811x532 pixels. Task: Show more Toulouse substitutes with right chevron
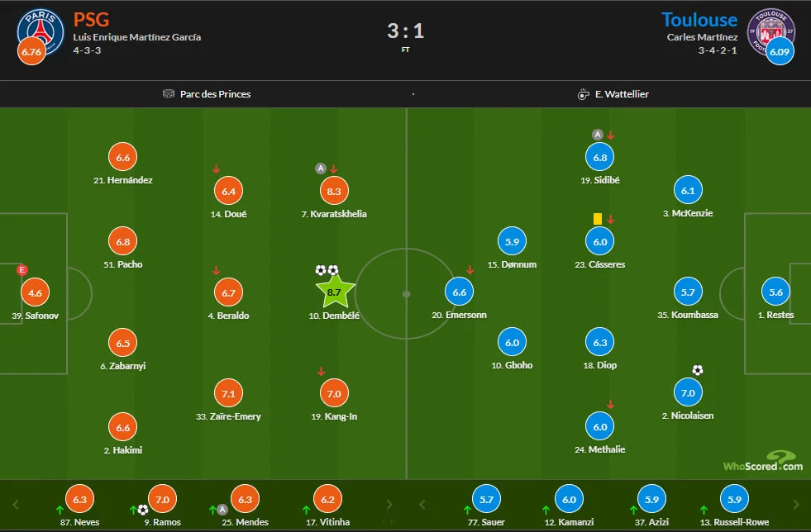point(795,504)
